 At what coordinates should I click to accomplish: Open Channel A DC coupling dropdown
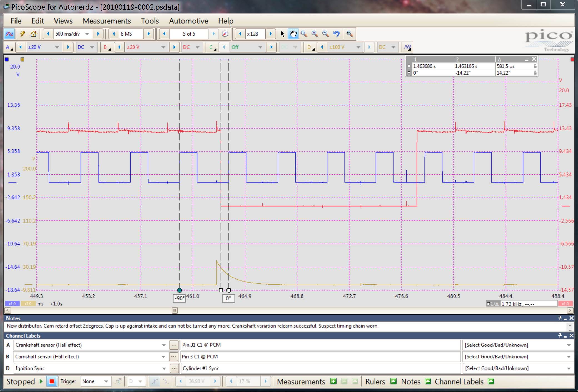[x=92, y=47]
